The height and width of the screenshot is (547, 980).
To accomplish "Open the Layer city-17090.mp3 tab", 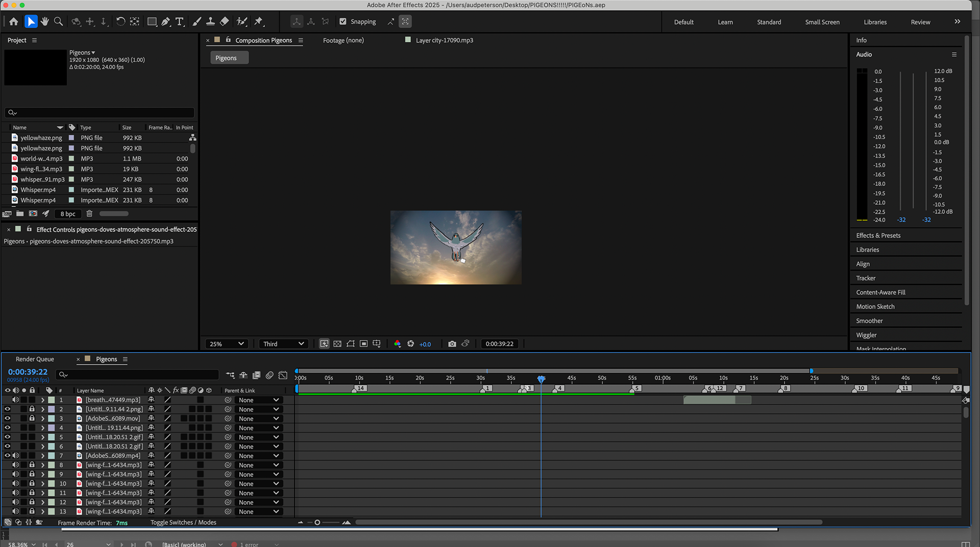I will tap(445, 40).
